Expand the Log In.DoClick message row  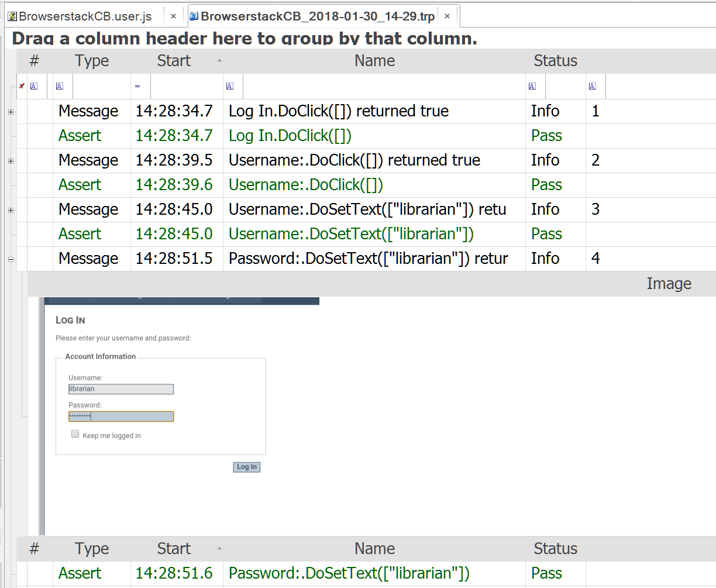tap(11, 112)
